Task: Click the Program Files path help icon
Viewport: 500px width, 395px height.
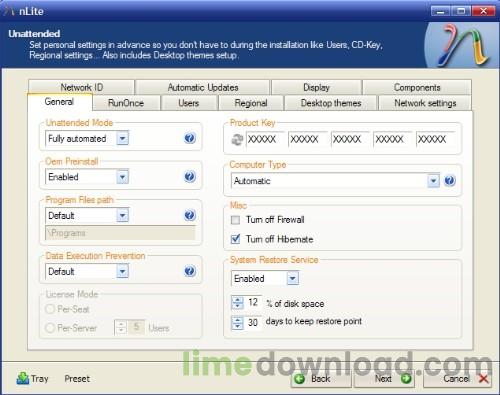Action: pyautogui.click(x=190, y=215)
